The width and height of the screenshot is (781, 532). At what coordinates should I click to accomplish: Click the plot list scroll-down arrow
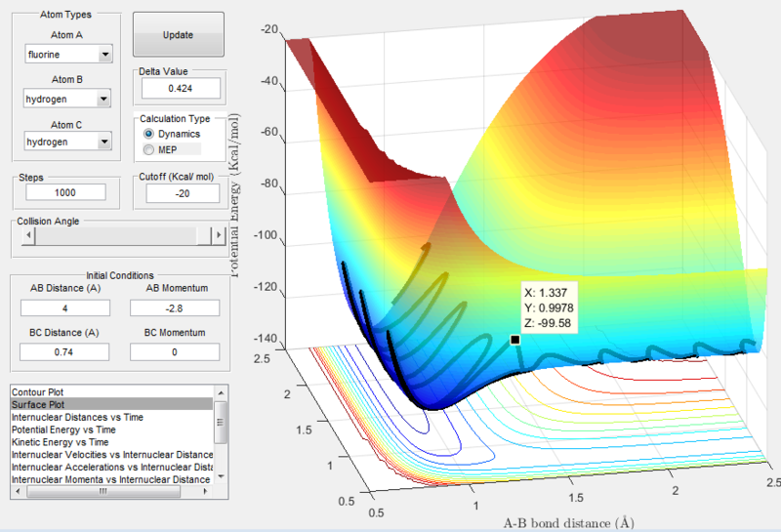tap(222, 476)
